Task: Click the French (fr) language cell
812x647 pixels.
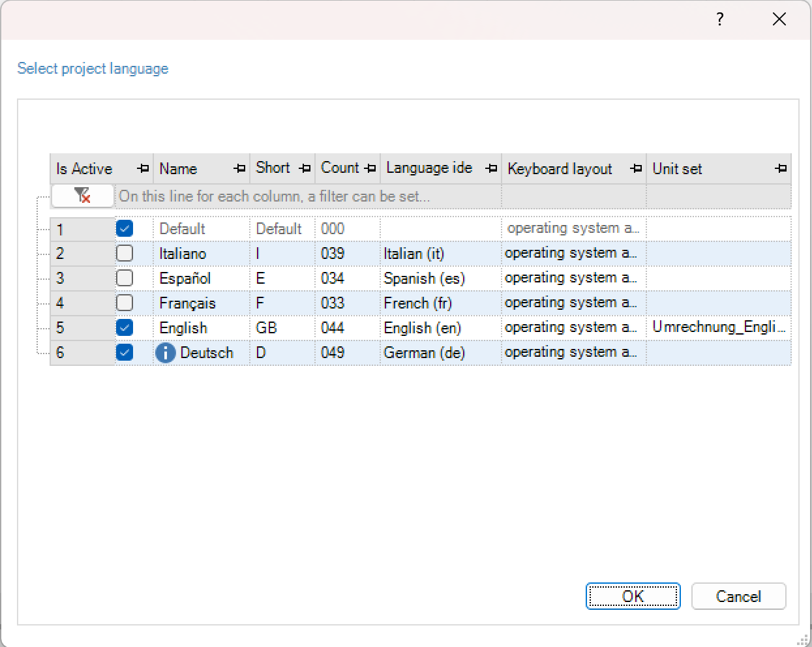Action: point(441,303)
